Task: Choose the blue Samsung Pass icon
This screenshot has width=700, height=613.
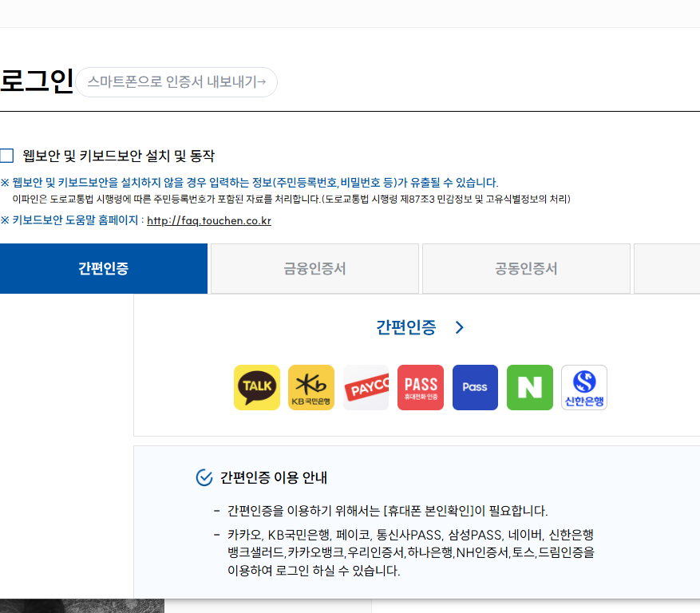Action: (x=475, y=387)
